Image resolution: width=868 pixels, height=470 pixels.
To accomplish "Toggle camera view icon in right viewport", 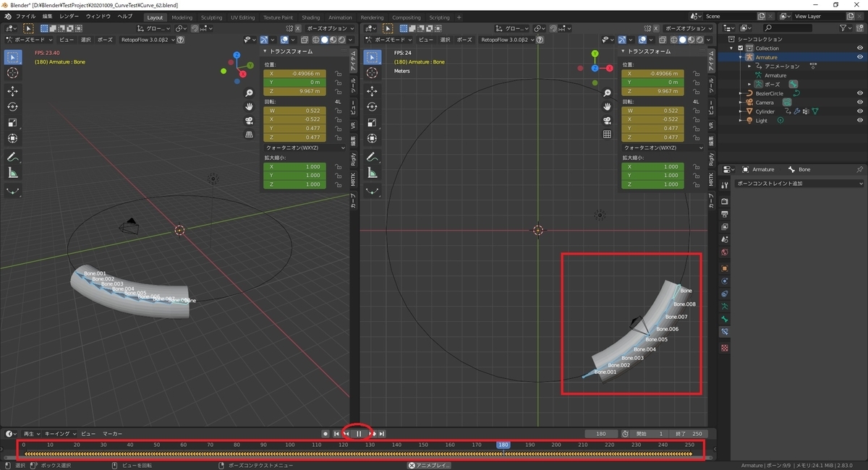I will click(x=608, y=121).
